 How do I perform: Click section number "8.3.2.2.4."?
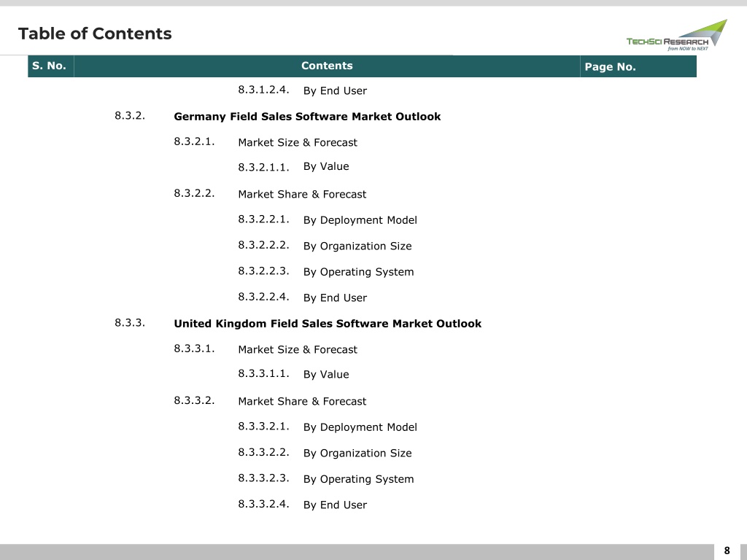pyautogui.click(x=263, y=297)
